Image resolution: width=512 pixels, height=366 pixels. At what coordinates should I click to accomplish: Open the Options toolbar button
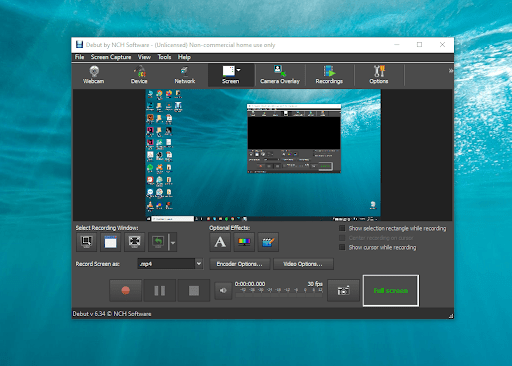click(379, 75)
